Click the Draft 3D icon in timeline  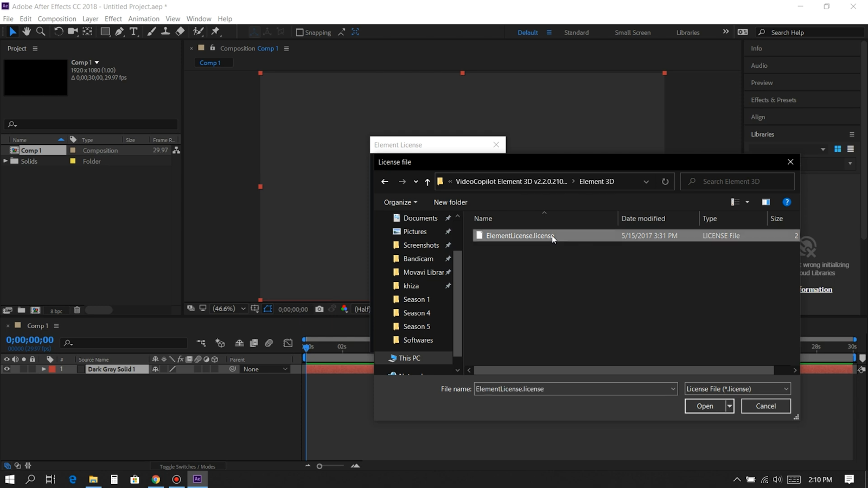[x=220, y=343]
